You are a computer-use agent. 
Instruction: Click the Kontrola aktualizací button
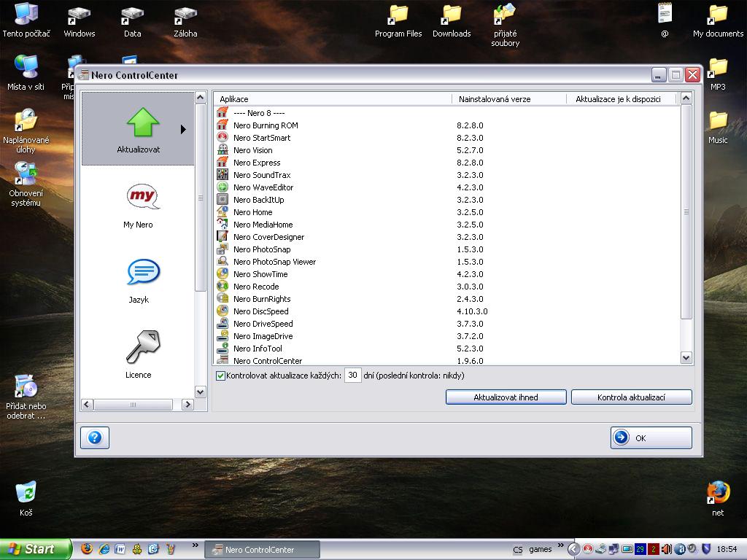(631, 397)
